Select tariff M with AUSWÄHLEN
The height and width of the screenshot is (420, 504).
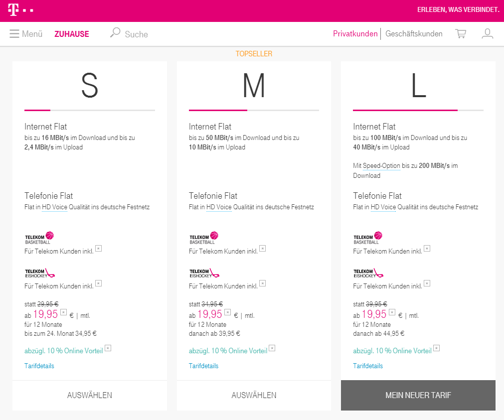click(254, 395)
